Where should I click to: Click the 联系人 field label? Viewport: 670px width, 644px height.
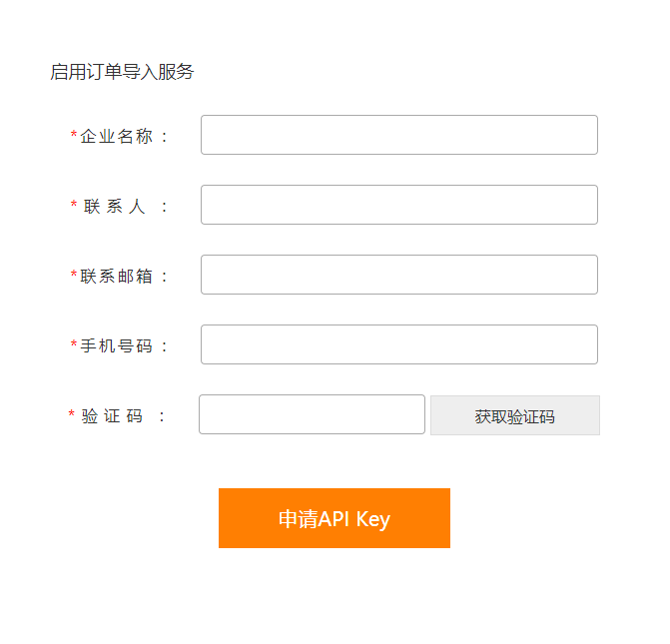[115, 207]
